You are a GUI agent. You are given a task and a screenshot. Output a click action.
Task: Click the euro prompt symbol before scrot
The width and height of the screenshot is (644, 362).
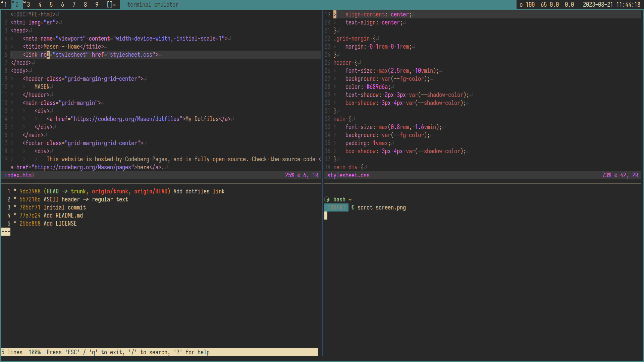[353, 208]
